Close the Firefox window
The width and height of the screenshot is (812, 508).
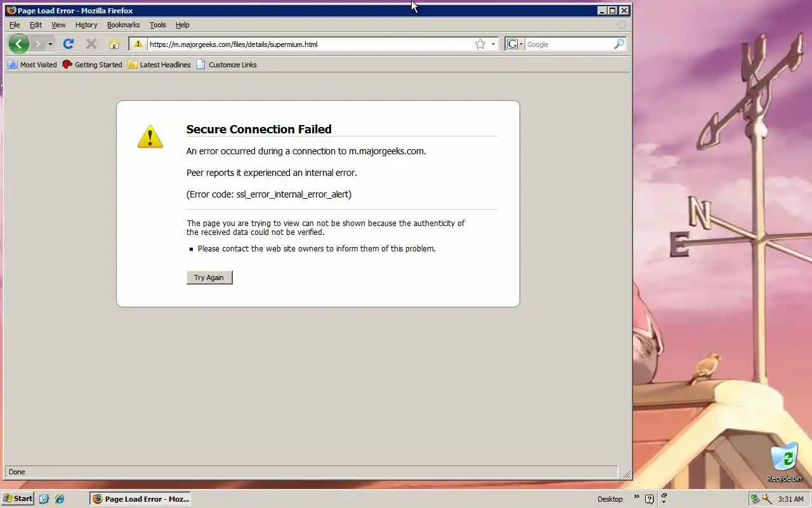pyautogui.click(x=624, y=10)
